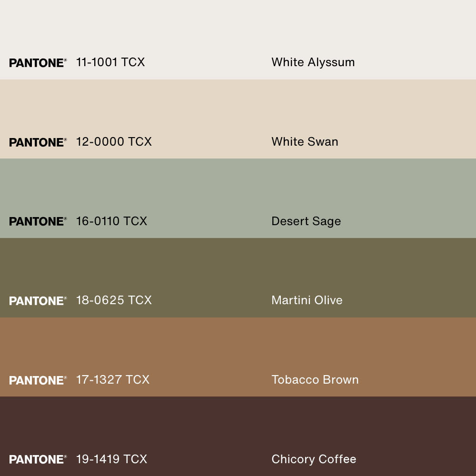Viewport: 476px width, 476px height.
Task: Select the 18-0625 TCX code text
Action: pos(114,300)
